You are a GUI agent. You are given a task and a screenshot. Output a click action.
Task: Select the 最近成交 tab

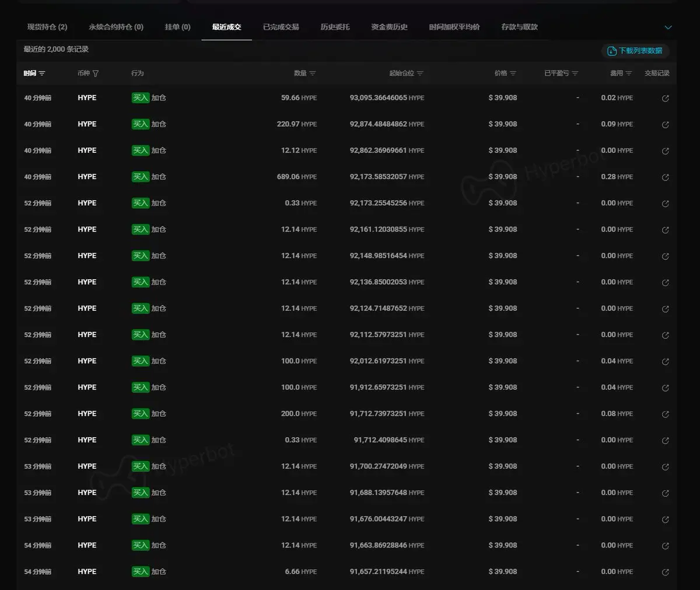[x=226, y=27]
